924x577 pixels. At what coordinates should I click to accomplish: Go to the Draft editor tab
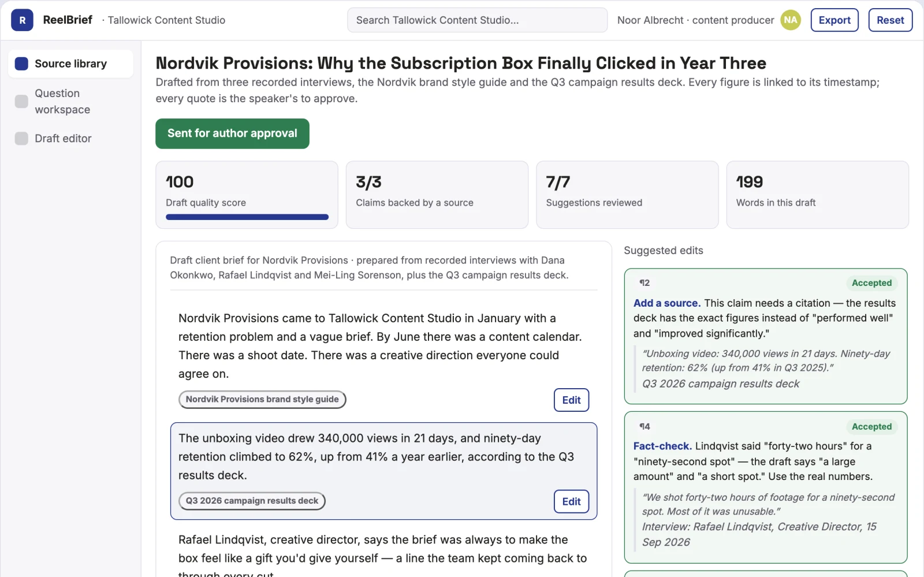[x=70, y=139]
